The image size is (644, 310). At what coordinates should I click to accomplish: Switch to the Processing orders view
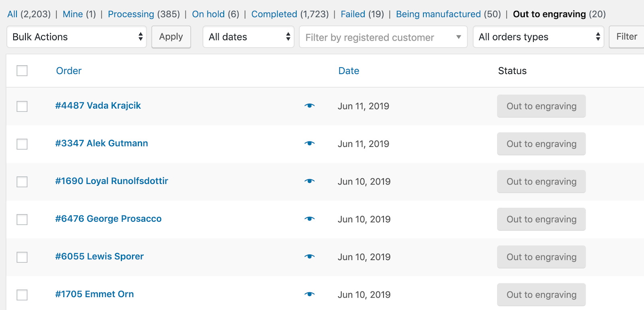[x=131, y=14]
